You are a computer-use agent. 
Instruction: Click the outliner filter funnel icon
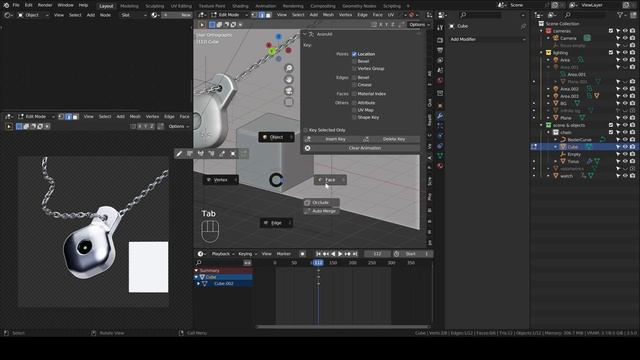pyautogui.click(x=620, y=15)
